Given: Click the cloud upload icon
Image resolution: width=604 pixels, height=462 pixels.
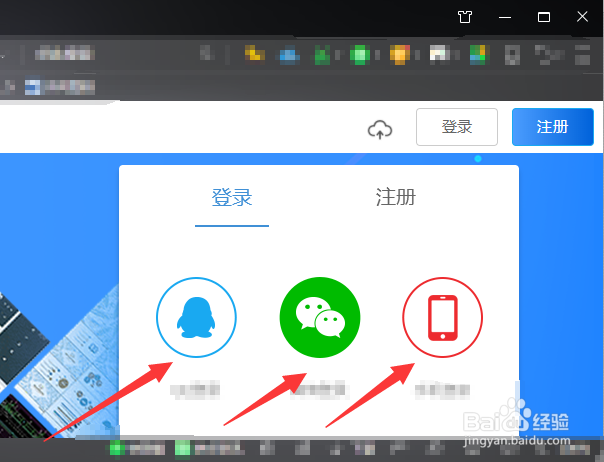Looking at the screenshot, I should (x=380, y=129).
